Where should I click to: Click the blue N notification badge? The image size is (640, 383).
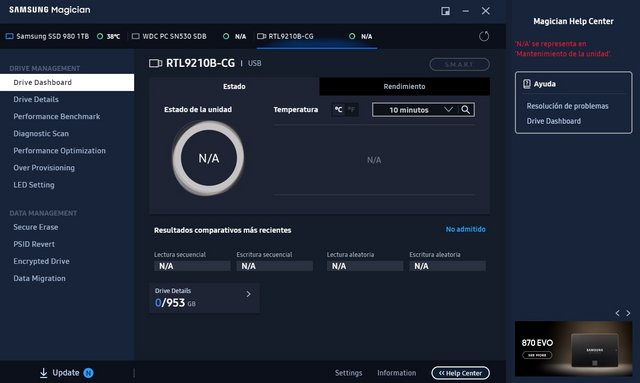[88, 373]
